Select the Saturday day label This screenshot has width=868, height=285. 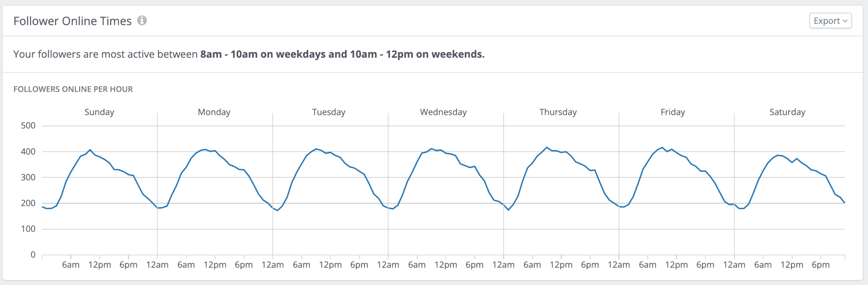click(x=787, y=112)
